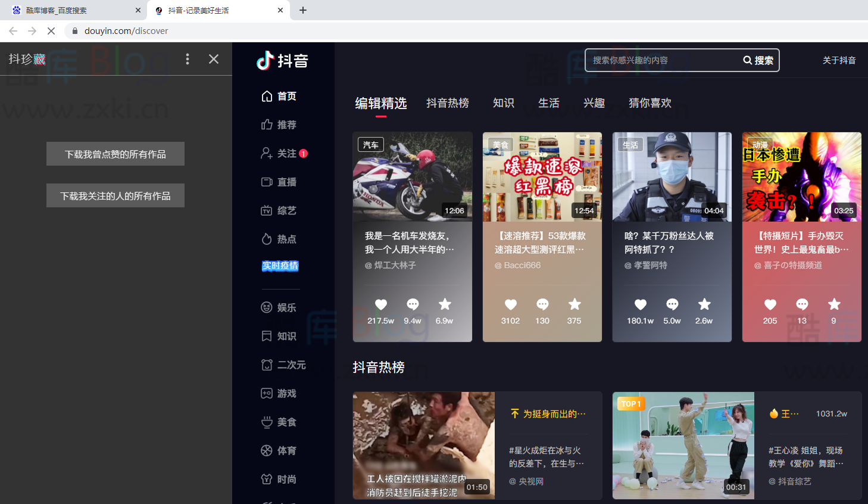Viewport: 868px width, 504px height.
Task: Open the 直播 live stream icon
Action: pyautogui.click(x=266, y=182)
